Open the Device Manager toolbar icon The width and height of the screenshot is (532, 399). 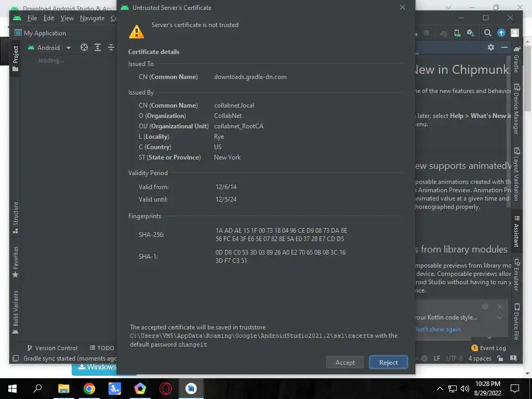[457, 33]
